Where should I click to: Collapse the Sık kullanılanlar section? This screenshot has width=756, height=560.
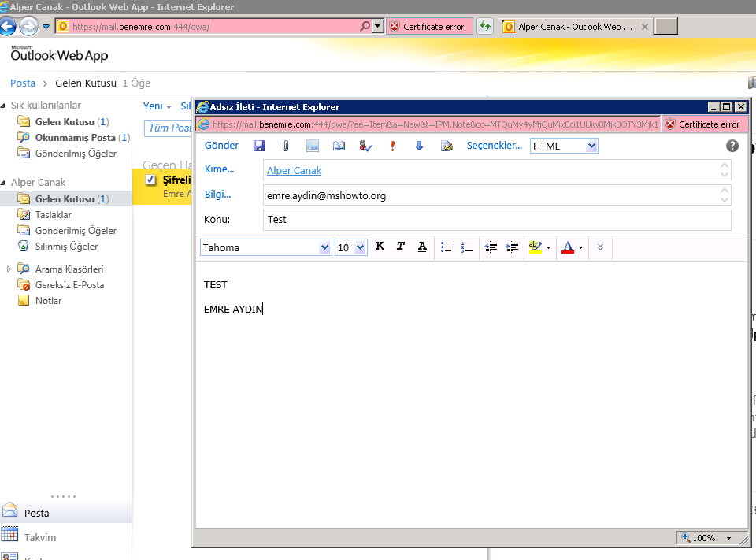click(3, 106)
